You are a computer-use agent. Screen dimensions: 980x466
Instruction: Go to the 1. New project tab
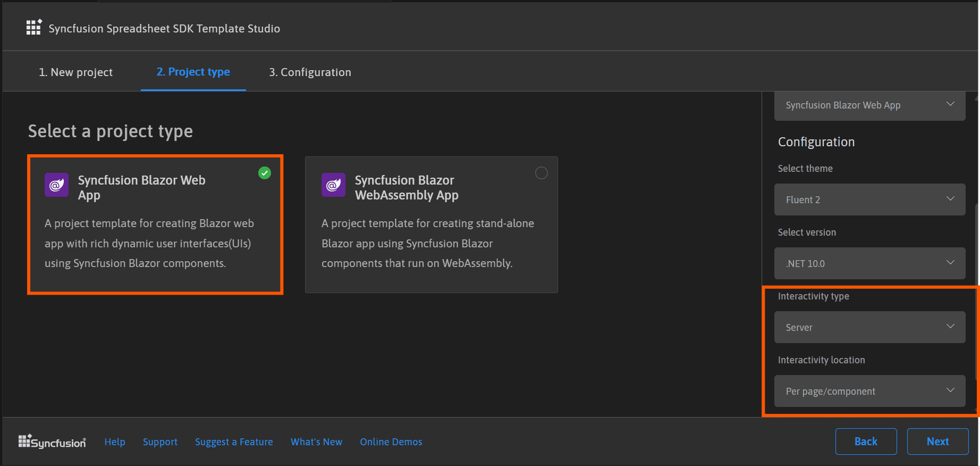[75, 72]
